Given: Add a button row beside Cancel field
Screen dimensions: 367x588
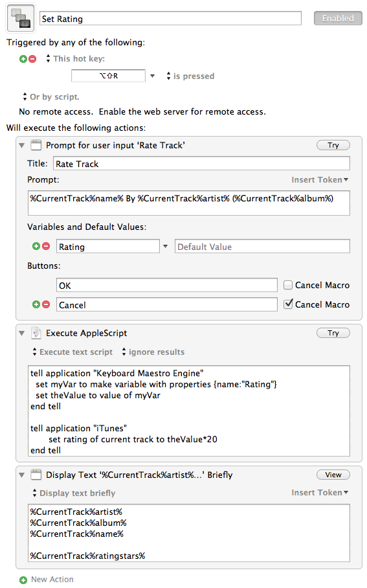Looking at the screenshot, I should pyautogui.click(x=36, y=304).
